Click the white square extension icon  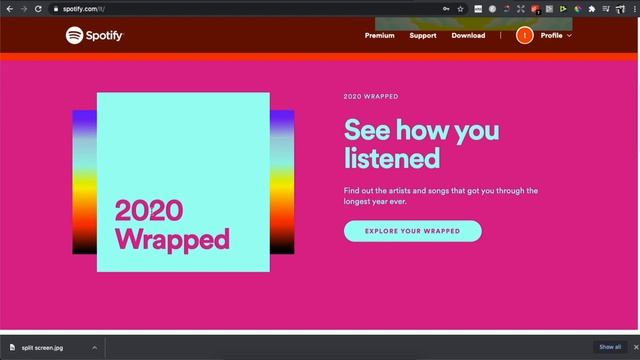(x=478, y=9)
